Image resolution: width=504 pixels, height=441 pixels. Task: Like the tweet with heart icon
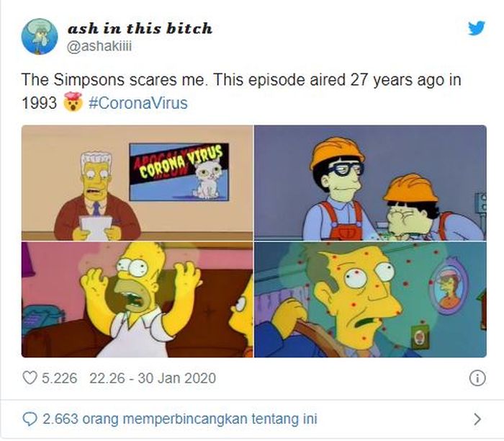(30, 378)
